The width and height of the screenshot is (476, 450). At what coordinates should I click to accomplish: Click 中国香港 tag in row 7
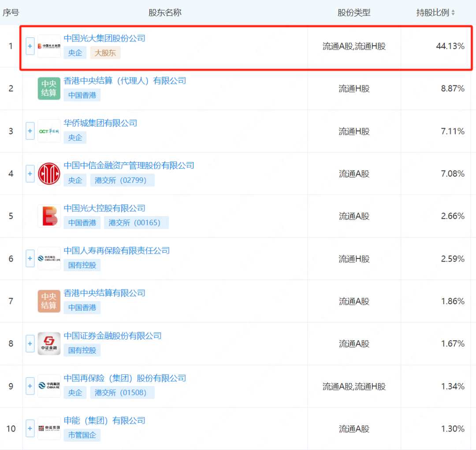tap(82, 307)
